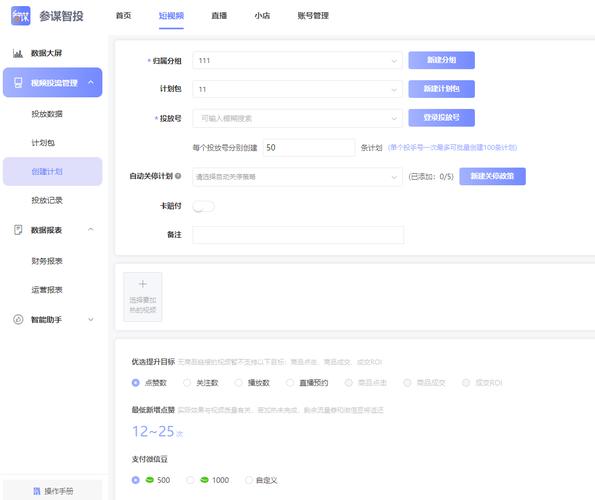
Task: Click the 视频投流管理 sidebar icon
Action: [x=18, y=82]
